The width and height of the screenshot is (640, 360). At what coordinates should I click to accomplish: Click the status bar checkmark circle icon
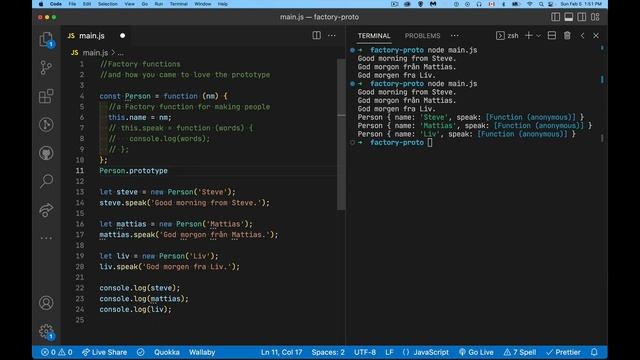click(140, 352)
